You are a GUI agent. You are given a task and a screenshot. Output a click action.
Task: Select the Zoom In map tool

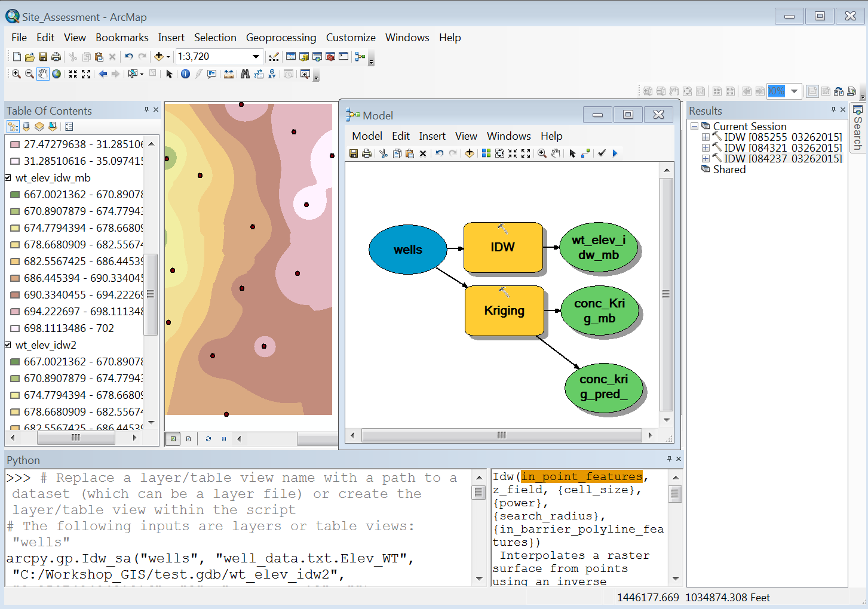tap(16, 74)
